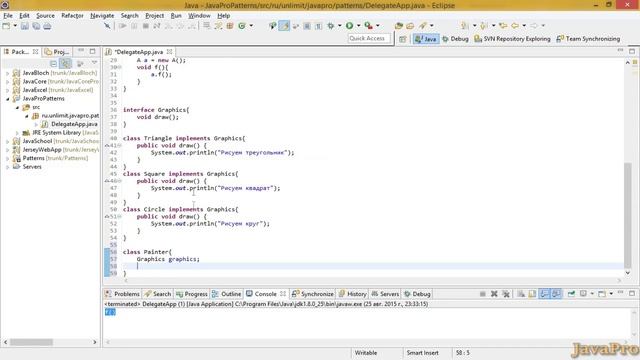Click the Pin Console icon

pyautogui.click(x=571, y=294)
